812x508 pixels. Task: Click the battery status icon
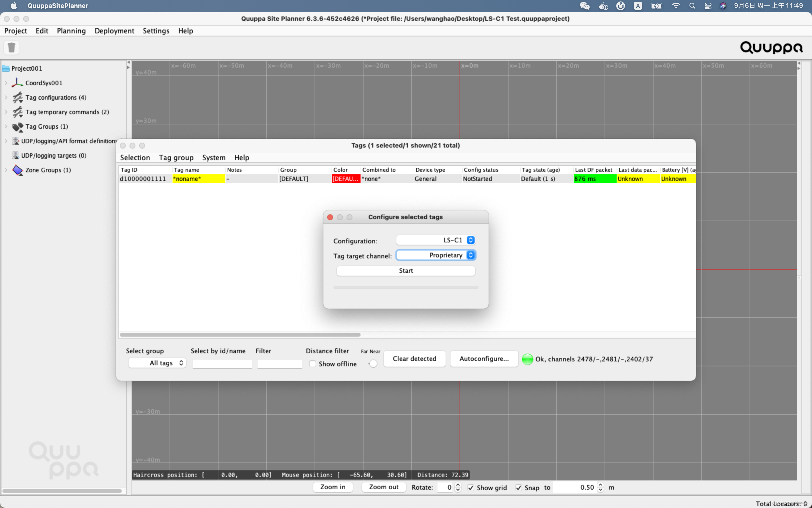point(657,6)
